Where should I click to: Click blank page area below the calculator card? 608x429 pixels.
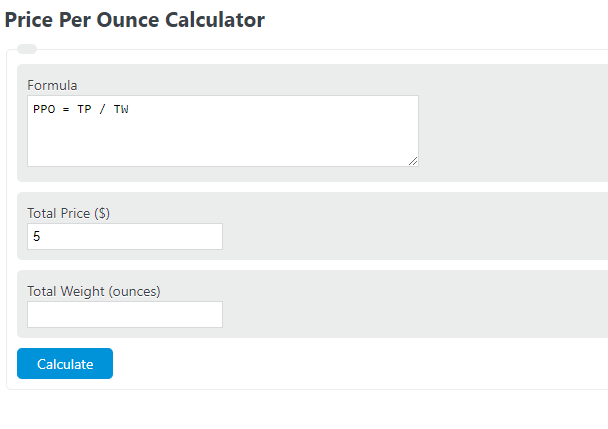[x=304, y=410]
